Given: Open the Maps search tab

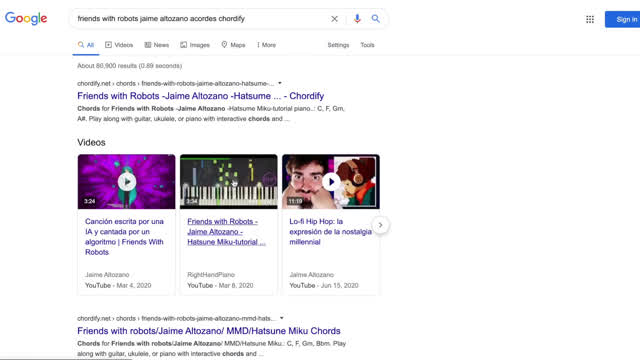Looking at the screenshot, I should (x=233, y=45).
